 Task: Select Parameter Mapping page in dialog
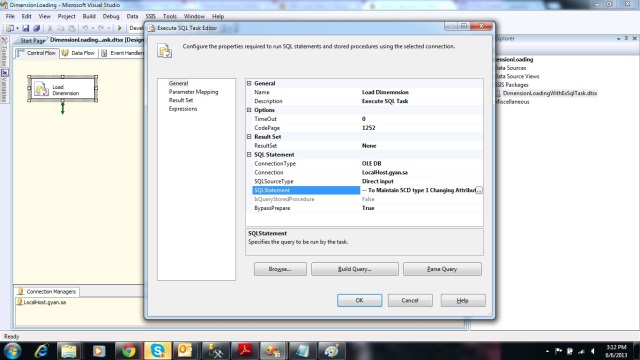click(193, 92)
